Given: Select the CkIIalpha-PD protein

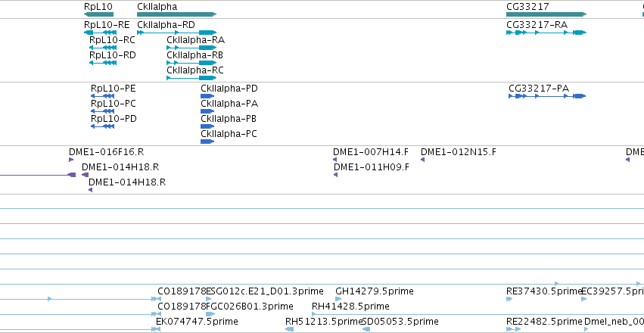Looking at the screenshot, I should [207, 96].
